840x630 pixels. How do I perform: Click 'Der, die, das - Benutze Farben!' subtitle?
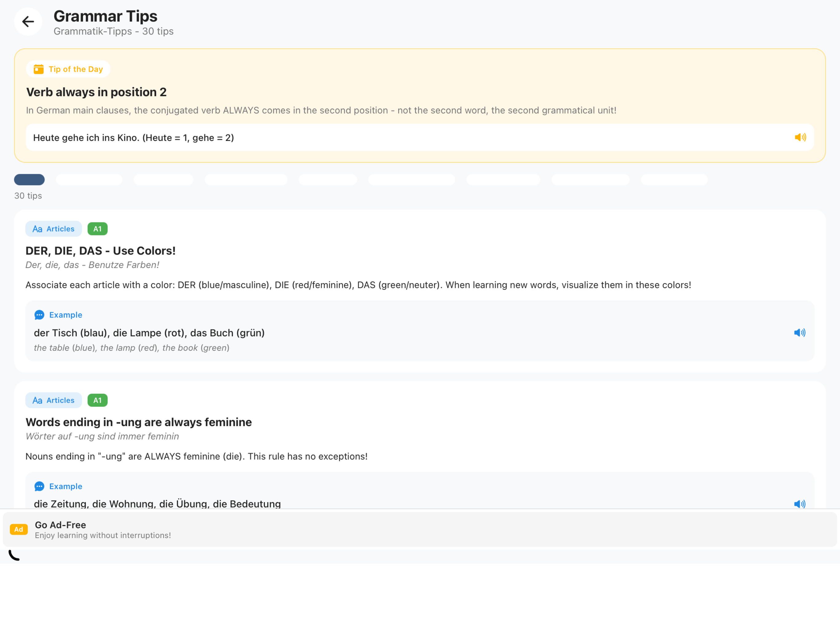[92, 265]
